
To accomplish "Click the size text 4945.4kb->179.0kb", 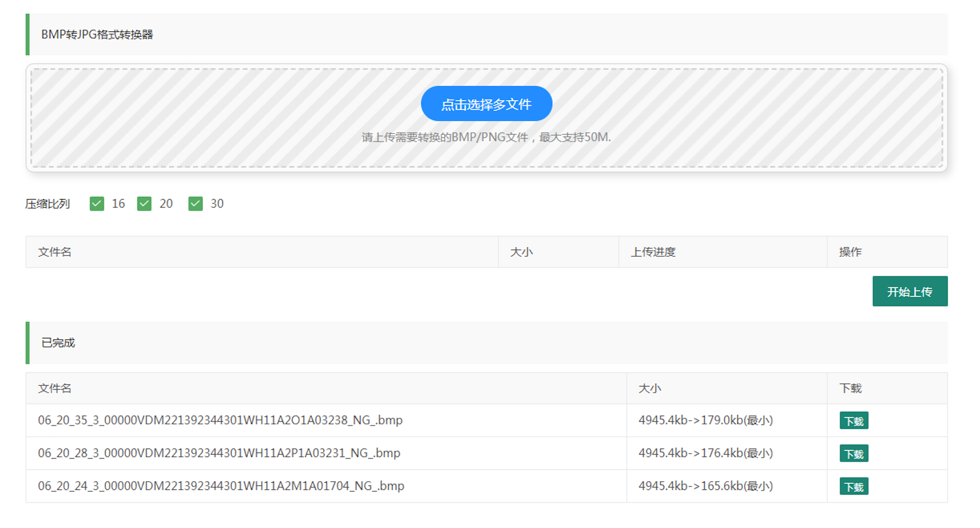I will [705, 421].
